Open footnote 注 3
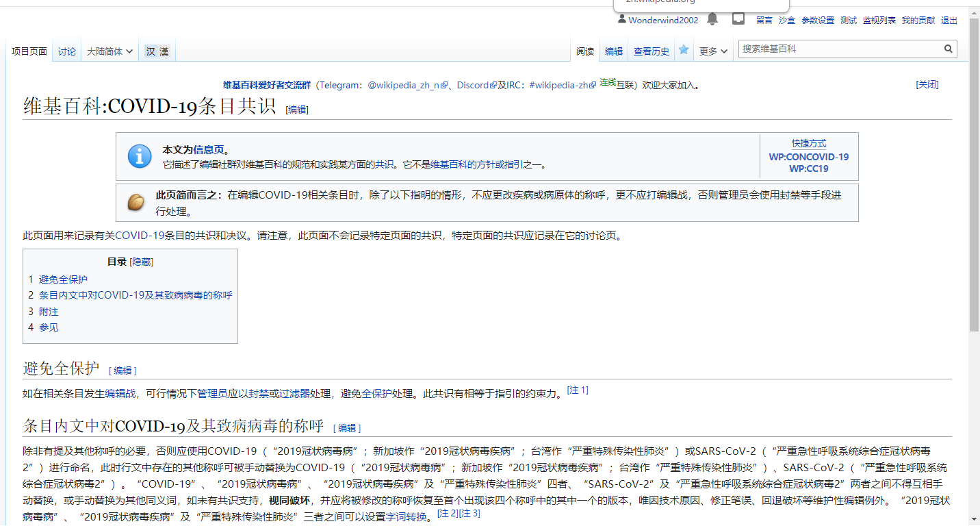The image size is (980, 526). [x=469, y=513]
